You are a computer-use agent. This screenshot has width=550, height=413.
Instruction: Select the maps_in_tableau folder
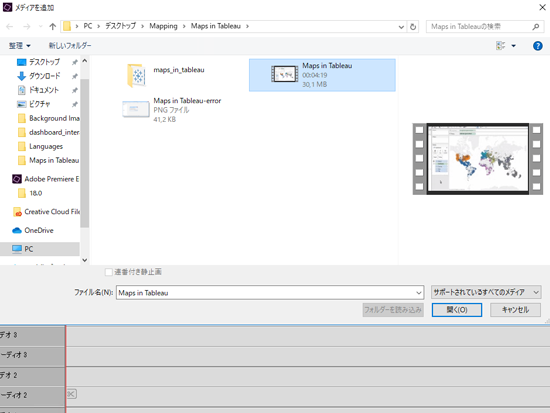click(166, 75)
